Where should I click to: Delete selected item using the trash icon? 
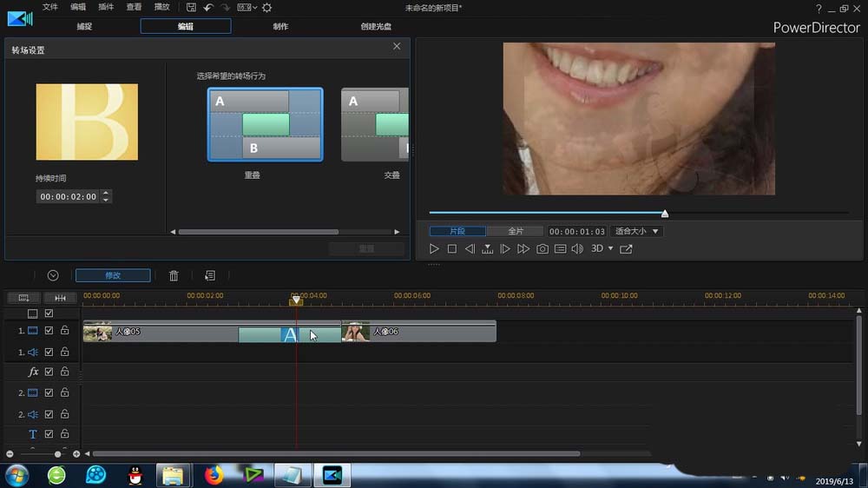click(174, 275)
